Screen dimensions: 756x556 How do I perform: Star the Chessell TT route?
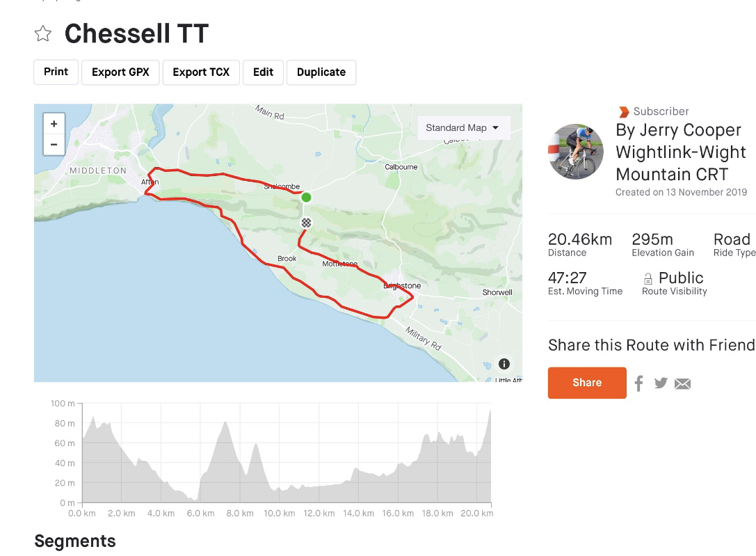click(43, 34)
